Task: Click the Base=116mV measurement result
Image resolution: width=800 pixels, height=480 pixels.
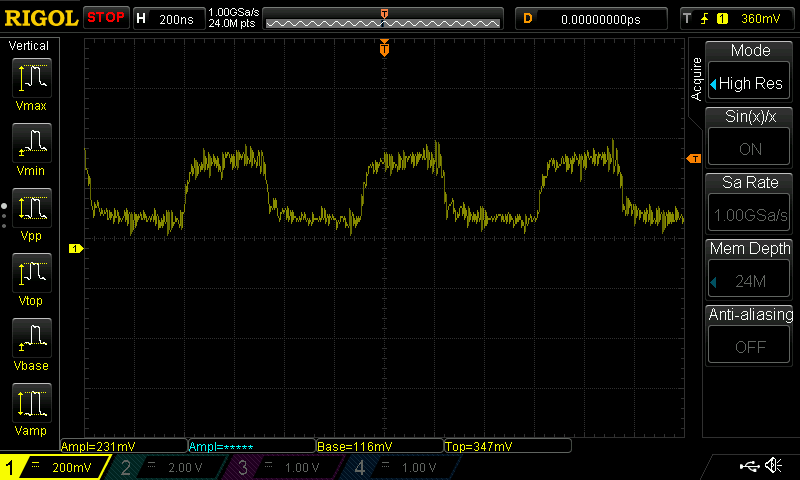Action: point(355,446)
